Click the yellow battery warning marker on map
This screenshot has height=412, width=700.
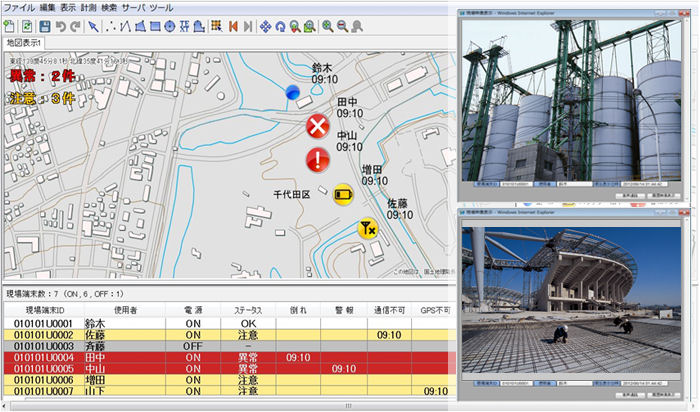click(344, 194)
